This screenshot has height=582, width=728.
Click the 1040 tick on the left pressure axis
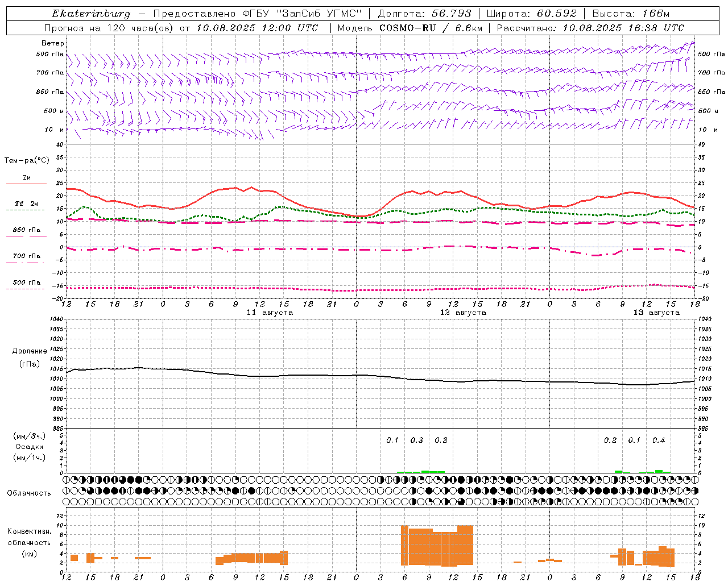(x=55, y=319)
